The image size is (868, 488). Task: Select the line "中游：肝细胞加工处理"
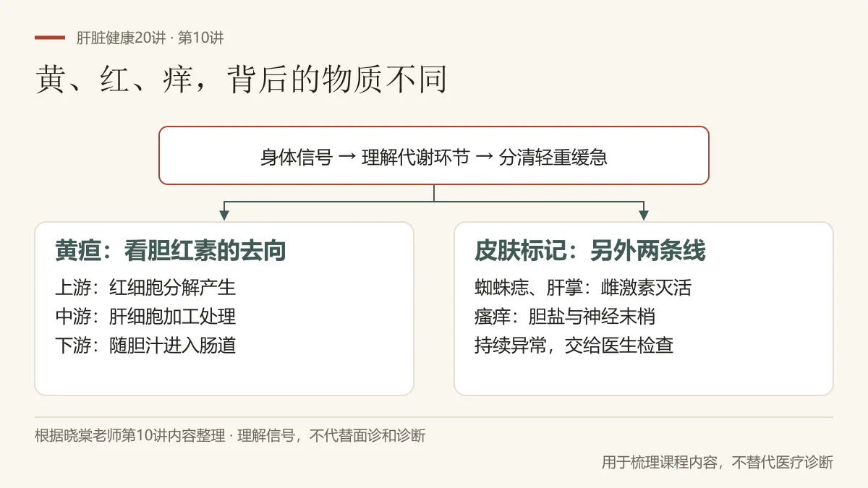click(x=145, y=317)
